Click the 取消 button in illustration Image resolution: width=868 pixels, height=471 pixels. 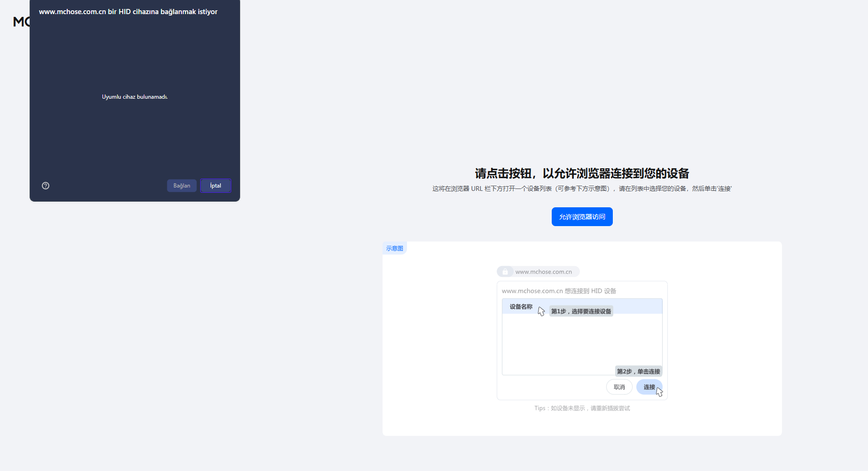[619, 387]
